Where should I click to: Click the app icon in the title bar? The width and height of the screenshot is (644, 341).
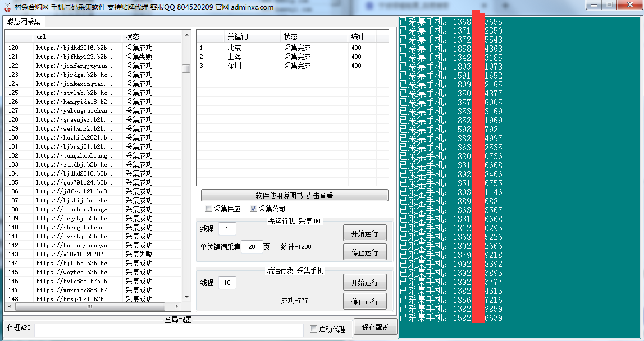click(x=7, y=5)
